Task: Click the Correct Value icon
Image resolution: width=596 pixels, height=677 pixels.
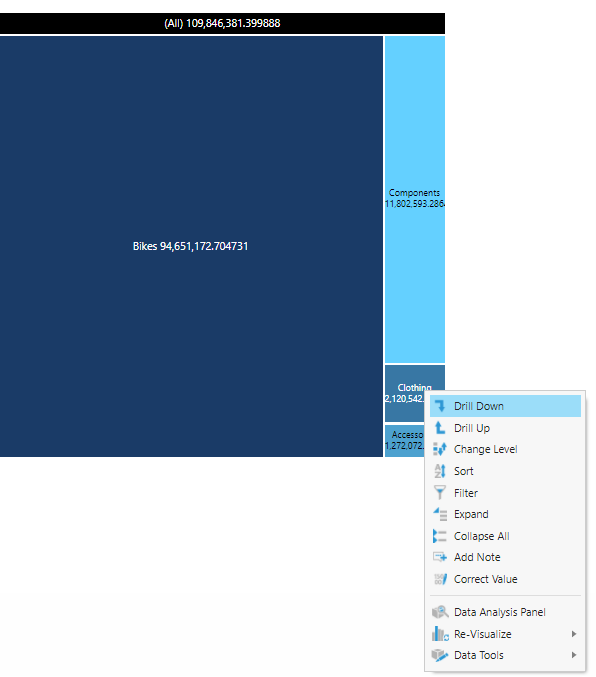Action: [x=440, y=579]
